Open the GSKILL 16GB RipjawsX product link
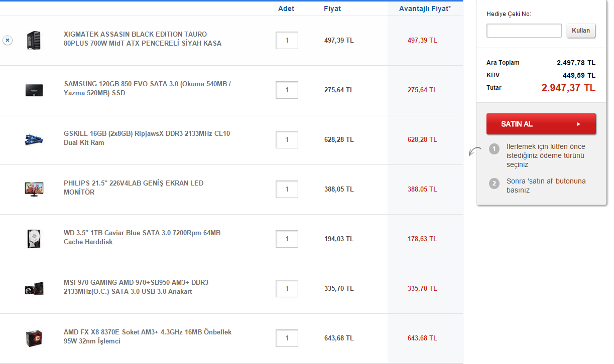Viewport: 614px width, 364px height. (147, 138)
